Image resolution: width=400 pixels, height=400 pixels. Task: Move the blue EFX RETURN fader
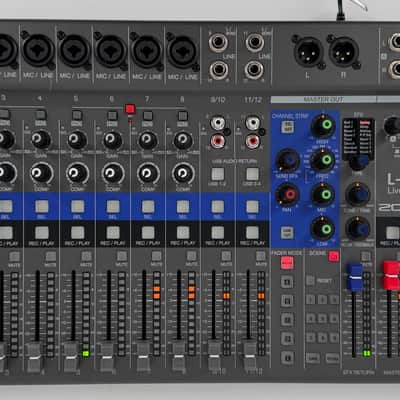tap(354, 277)
